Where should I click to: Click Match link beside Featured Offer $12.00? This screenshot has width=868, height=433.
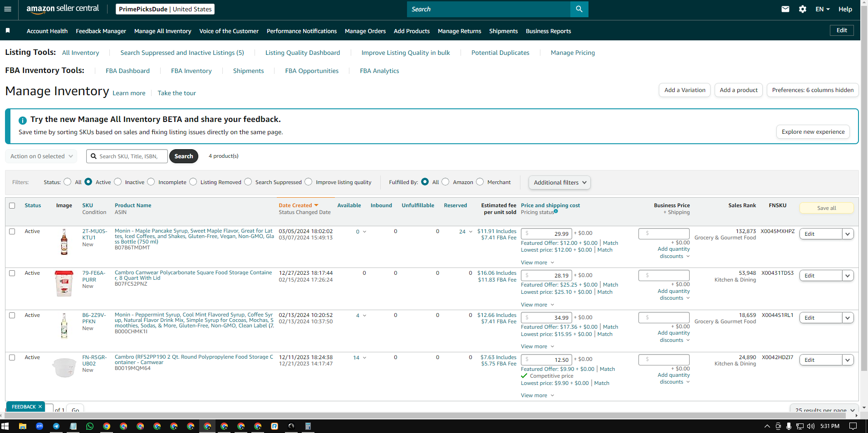(610, 243)
